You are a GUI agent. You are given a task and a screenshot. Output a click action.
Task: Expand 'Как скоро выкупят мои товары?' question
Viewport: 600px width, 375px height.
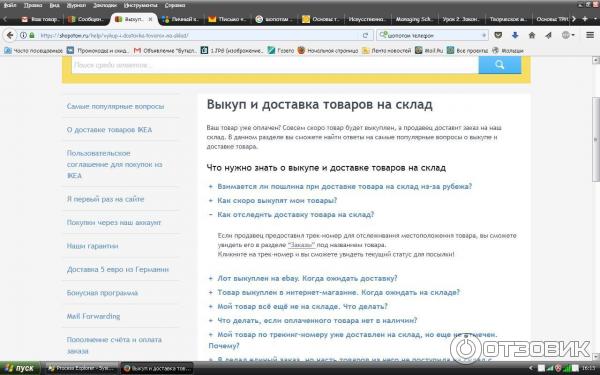277,201
